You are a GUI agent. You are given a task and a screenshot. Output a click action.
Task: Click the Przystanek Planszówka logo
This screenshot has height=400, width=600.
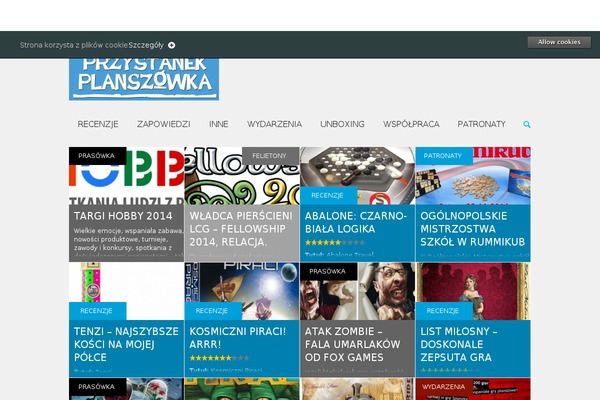[144, 79]
